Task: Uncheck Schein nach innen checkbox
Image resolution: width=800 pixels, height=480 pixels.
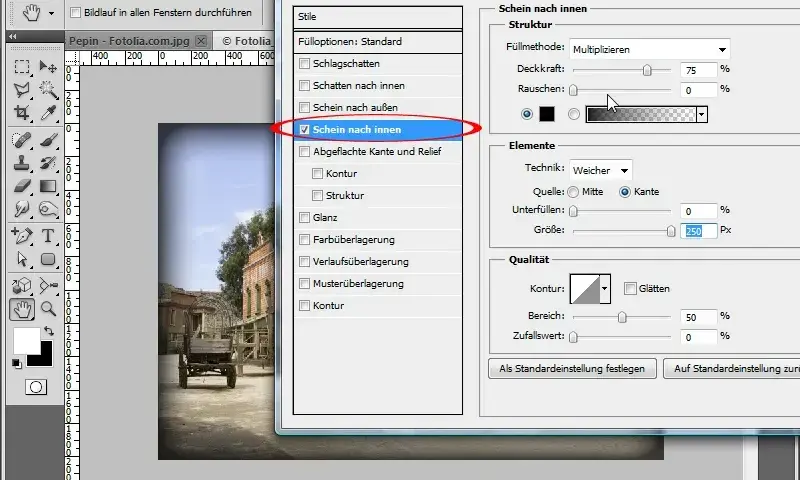Action: tap(305, 130)
